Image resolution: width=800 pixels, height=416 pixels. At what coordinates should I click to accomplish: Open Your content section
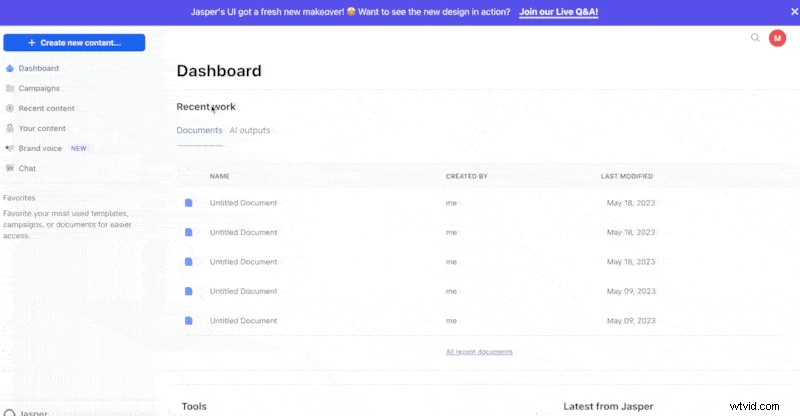click(x=42, y=128)
